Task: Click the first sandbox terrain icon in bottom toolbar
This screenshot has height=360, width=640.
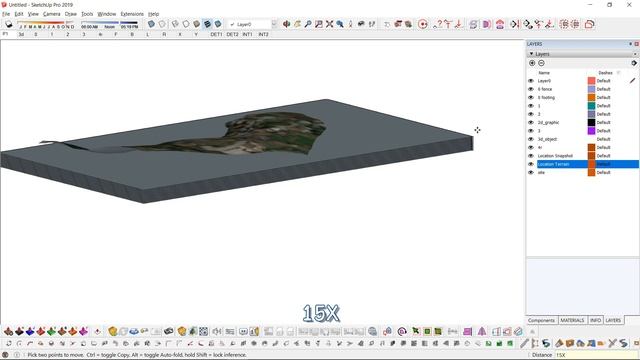Action: click(9, 331)
